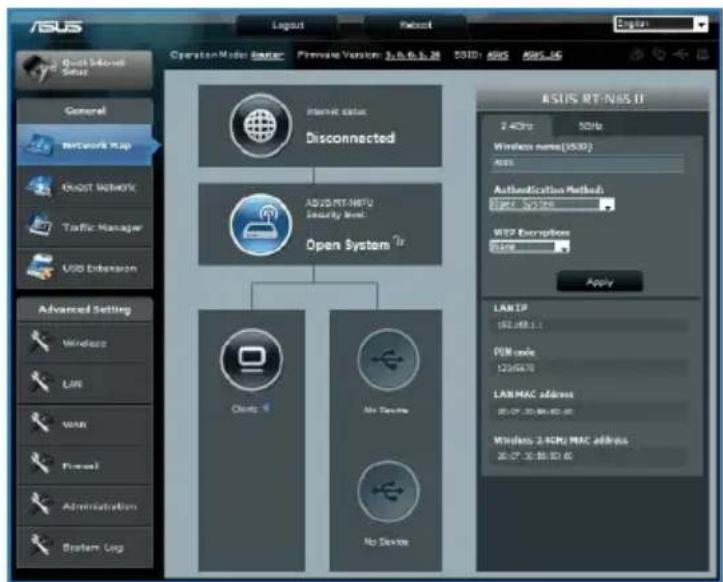Click the WAN wrench icon
This screenshot has width=723, height=582.
point(40,423)
